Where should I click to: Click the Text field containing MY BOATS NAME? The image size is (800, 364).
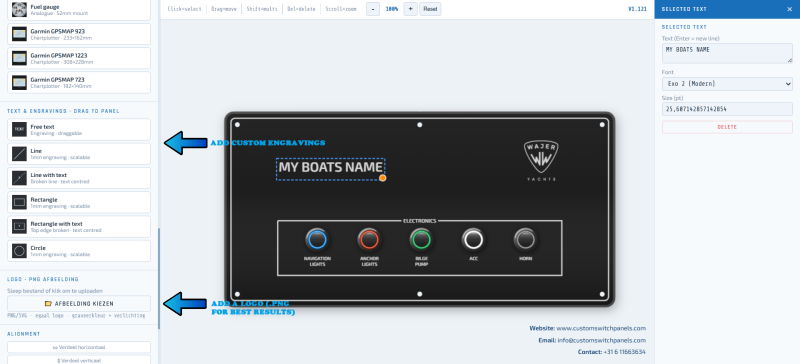(727, 54)
